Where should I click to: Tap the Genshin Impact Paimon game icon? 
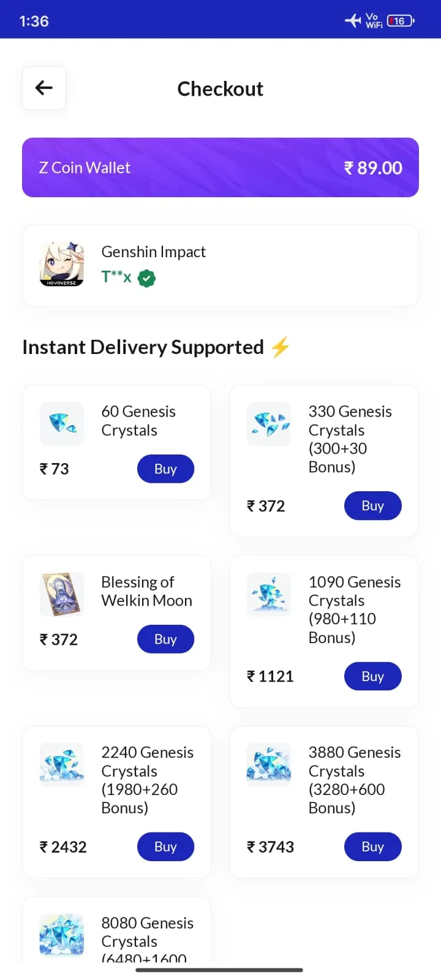pyautogui.click(x=62, y=264)
